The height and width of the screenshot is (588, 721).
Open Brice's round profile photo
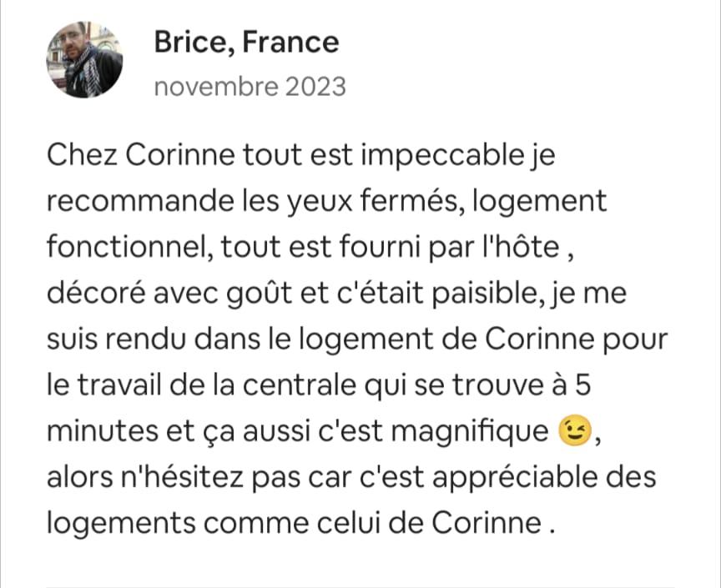click(x=84, y=60)
